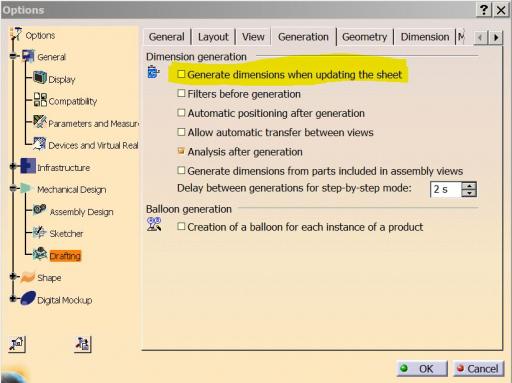512x383 pixels.
Task: Toggle Allow automatic transfer between views
Action: pos(181,132)
